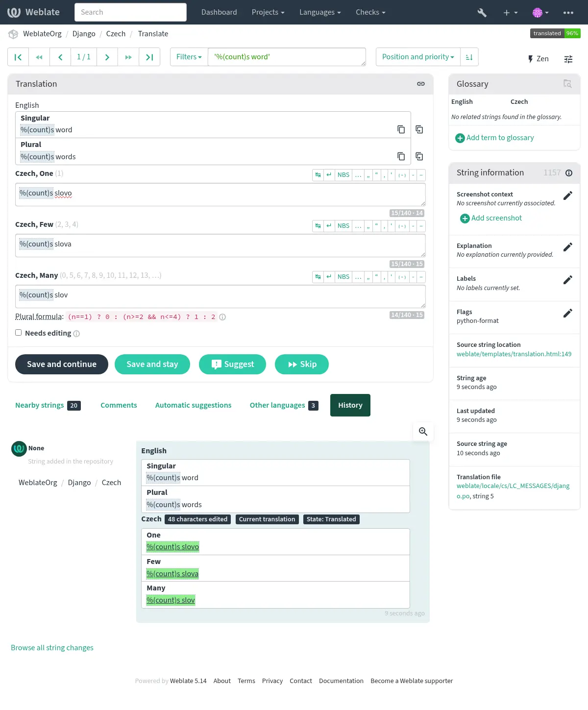The image size is (588, 710).
Task: Select the History tab
Action: point(350,405)
